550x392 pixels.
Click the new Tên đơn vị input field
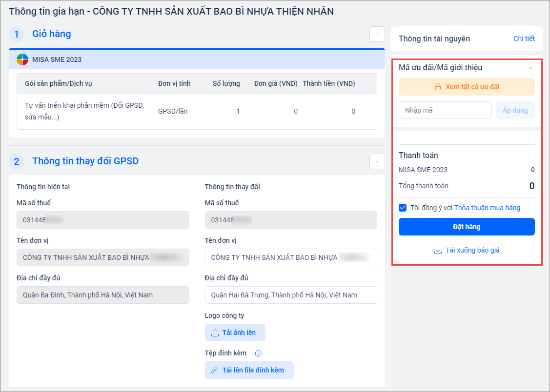pos(291,257)
